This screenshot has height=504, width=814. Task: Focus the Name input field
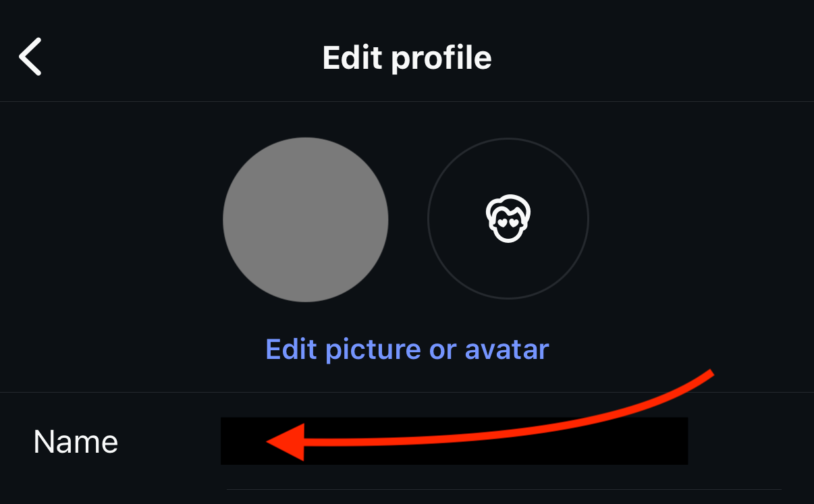[454, 441]
